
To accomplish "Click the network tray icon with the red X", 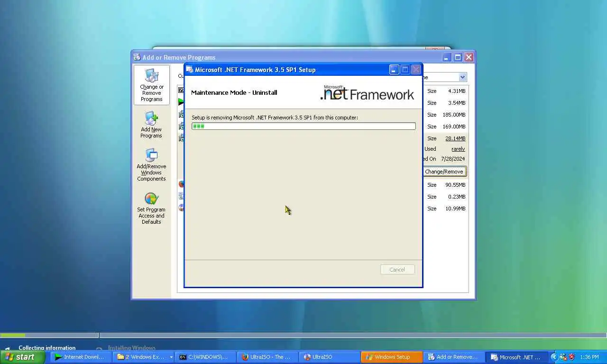I will click(x=563, y=357).
